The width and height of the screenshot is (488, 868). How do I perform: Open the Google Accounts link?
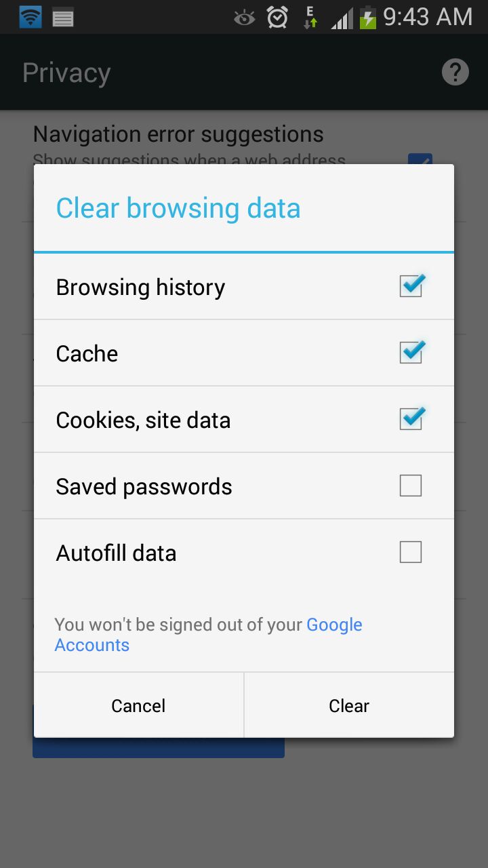tap(208, 635)
